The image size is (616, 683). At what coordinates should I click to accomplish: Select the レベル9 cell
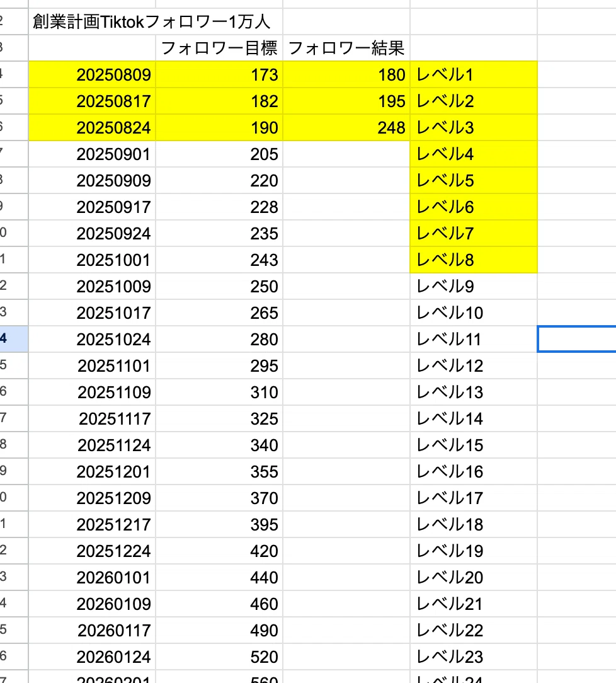pyautogui.click(x=474, y=286)
